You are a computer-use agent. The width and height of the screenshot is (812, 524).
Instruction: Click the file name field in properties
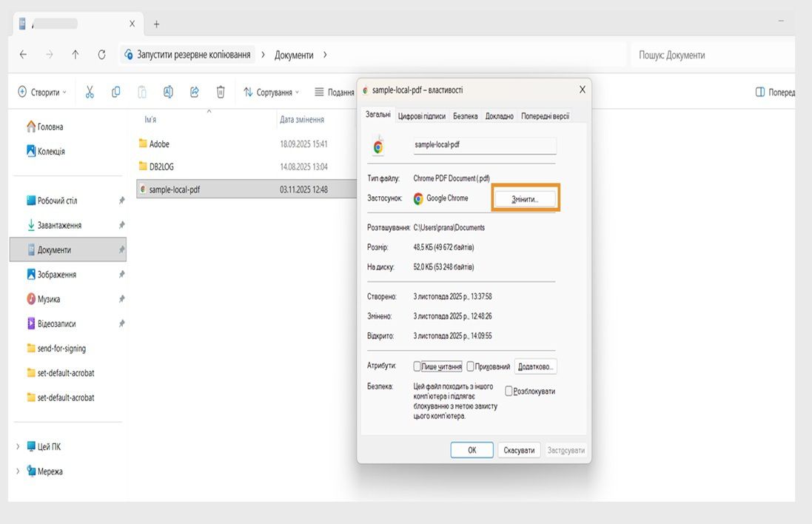485,146
